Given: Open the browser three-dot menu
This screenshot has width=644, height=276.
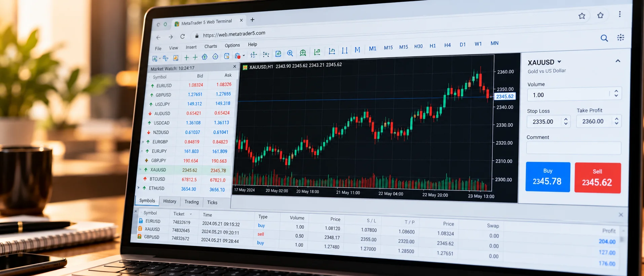Looking at the screenshot, I should tap(620, 14).
